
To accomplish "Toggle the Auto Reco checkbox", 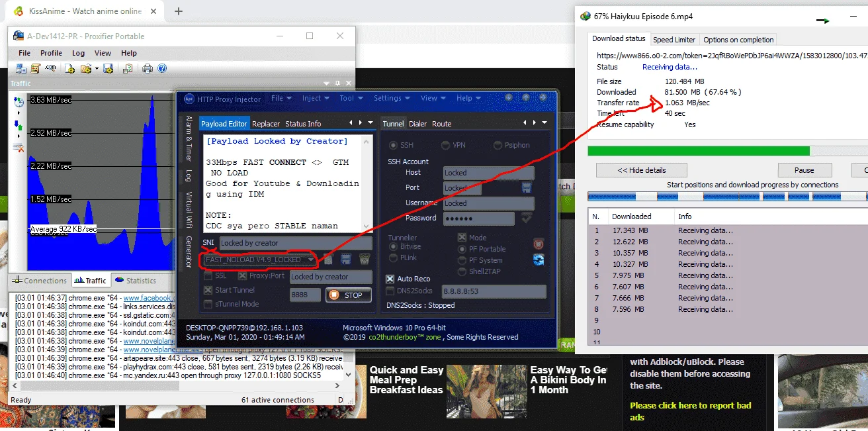I will click(391, 279).
